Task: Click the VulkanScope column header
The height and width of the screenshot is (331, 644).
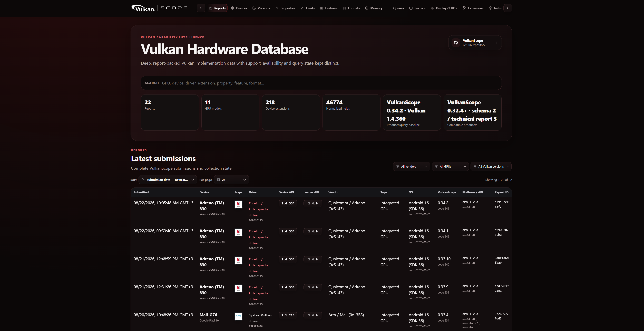Action: point(447,192)
